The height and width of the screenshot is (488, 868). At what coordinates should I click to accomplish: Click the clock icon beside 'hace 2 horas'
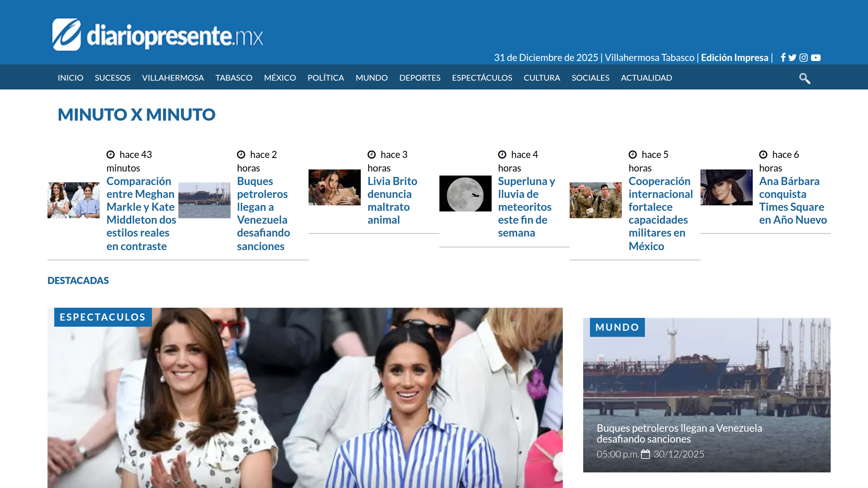click(241, 155)
